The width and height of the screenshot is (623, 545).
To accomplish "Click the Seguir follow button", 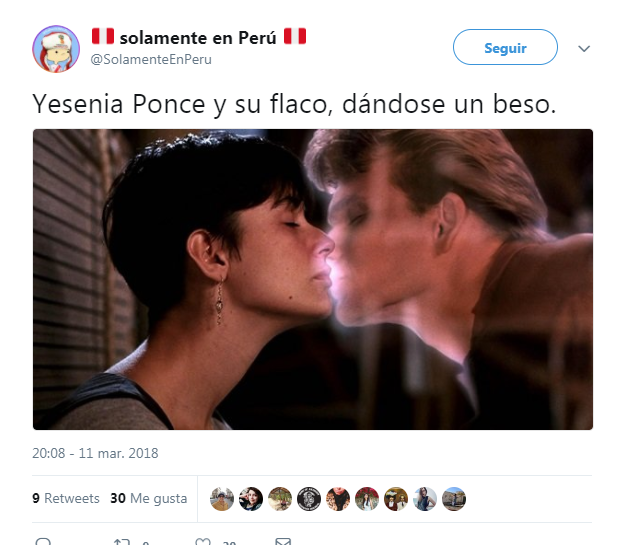I will [x=505, y=47].
